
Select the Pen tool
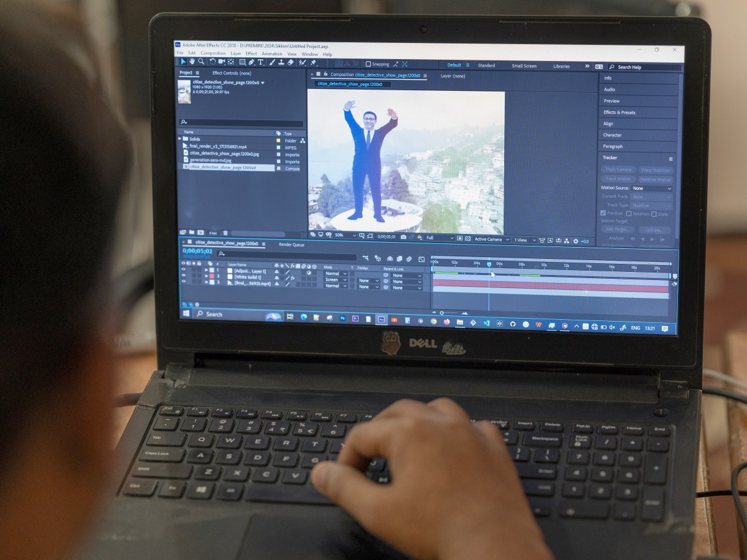click(251, 62)
